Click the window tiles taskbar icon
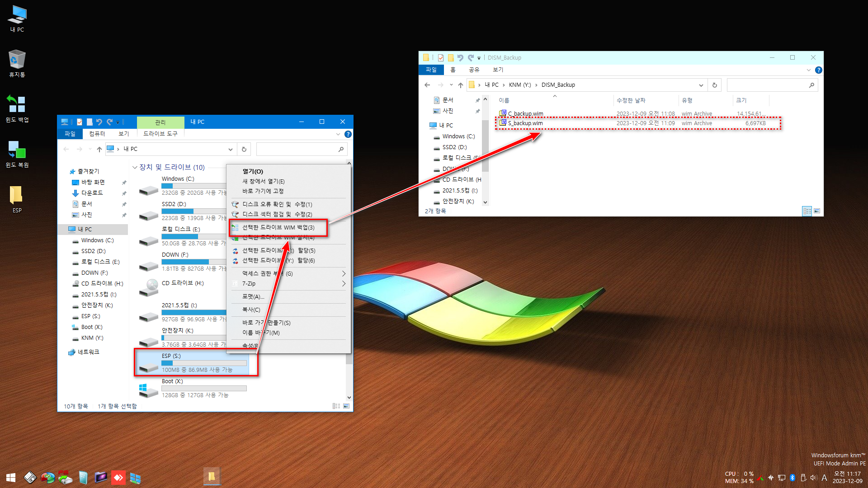868x488 pixels. (x=136, y=477)
